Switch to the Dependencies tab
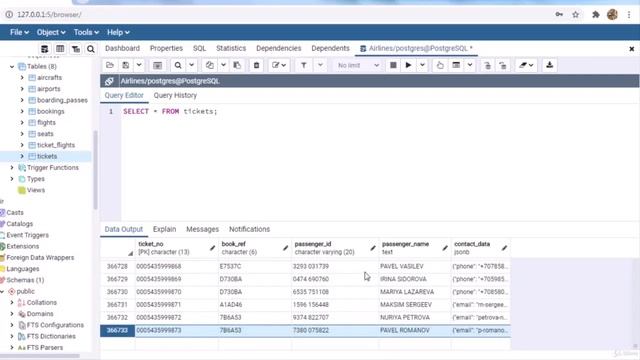This screenshot has width=640, height=360. (278, 48)
